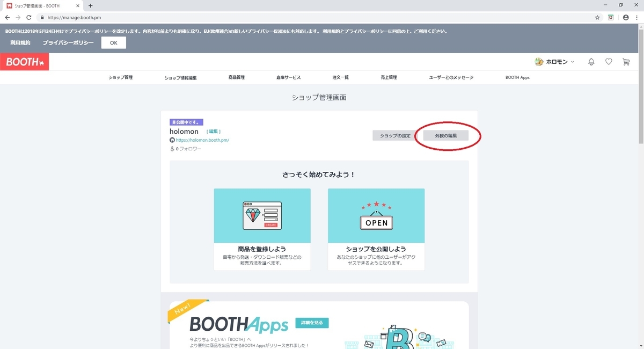Close the ショップ管理画面 tab
This screenshot has height=349, width=644.
tap(78, 5)
